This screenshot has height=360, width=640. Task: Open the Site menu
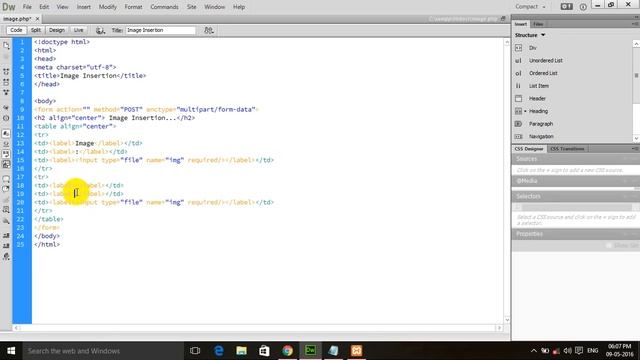(x=191, y=7)
